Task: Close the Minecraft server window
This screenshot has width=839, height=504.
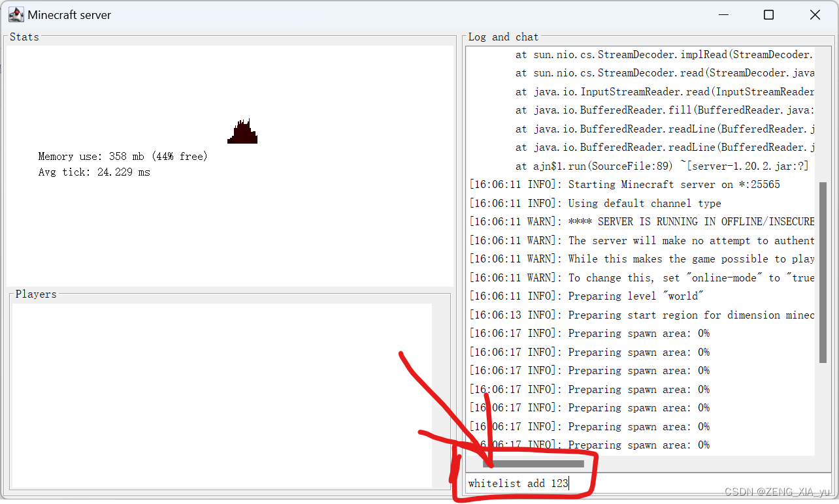Action: pos(815,14)
